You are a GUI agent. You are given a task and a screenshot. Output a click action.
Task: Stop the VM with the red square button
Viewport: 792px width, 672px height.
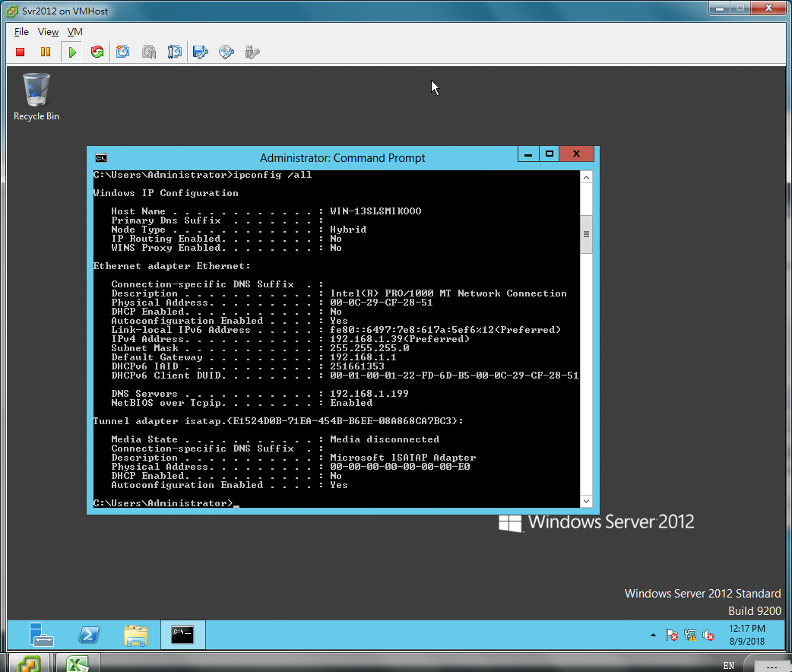[x=21, y=52]
